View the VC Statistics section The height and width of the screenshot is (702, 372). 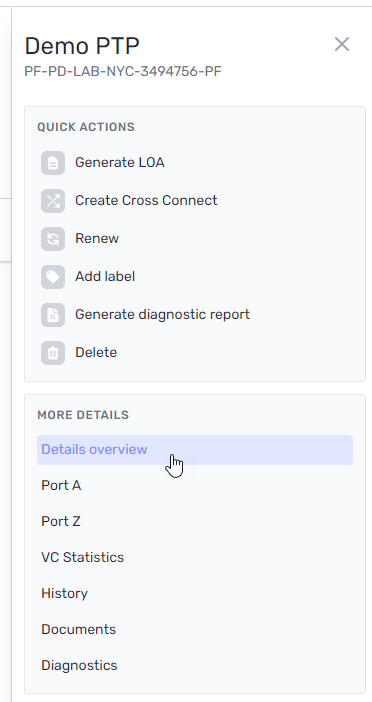(82, 557)
